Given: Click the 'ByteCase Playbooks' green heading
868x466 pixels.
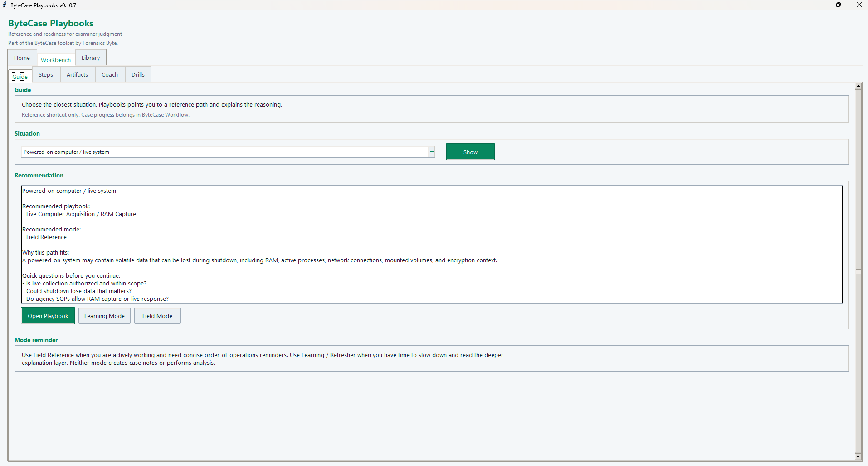Looking at the screenshot, I should [51, 23].
